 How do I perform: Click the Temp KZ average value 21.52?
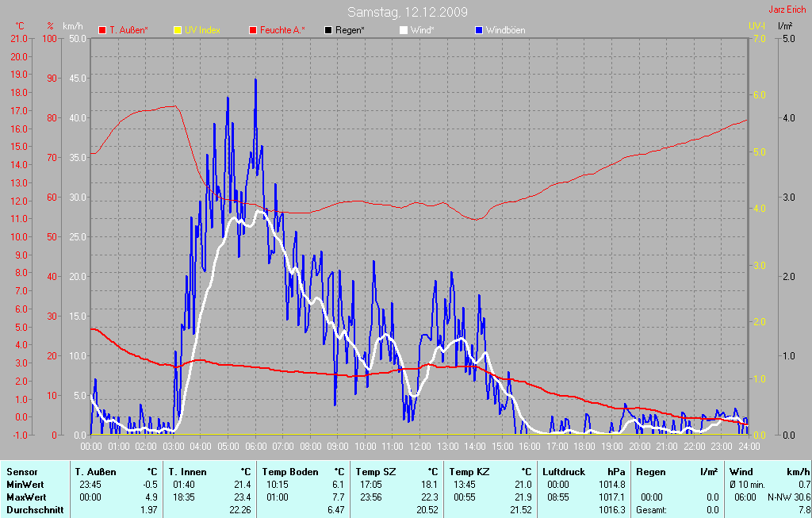pyautogui.click(x=520, y=510)
